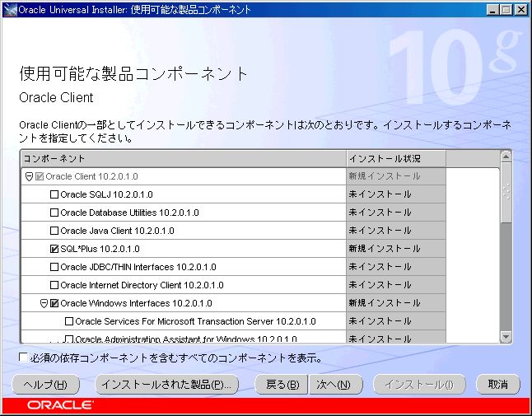The image size is (532, 416).
Task: Check the Oracle Database Utilities checkbox
Action: [x=54, y=213]
